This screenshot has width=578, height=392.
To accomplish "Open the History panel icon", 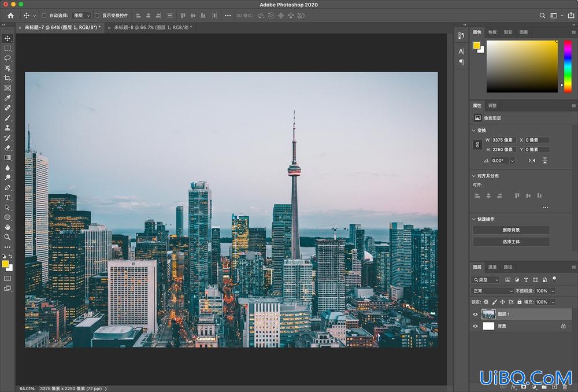I will 461,36.
